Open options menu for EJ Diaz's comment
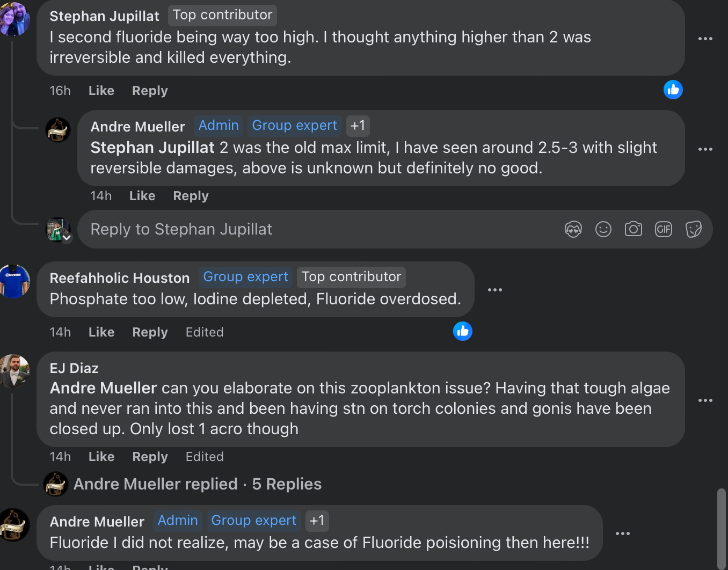This screenshot has height=570, width=728. coord(705,400)
